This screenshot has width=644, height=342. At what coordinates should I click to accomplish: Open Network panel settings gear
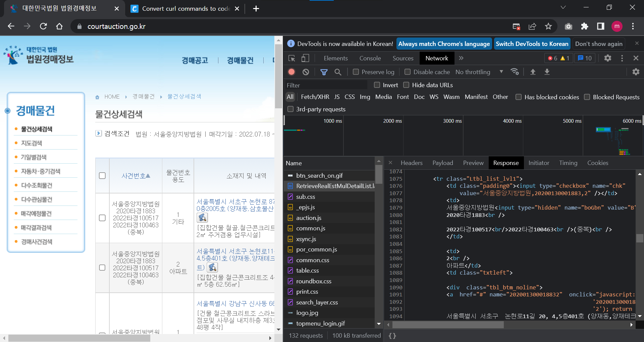[636, 72]
